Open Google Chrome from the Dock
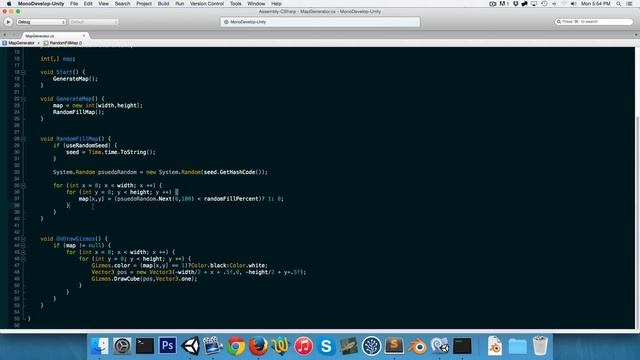Viewport: 640px width, 360px height. [236, 346]
